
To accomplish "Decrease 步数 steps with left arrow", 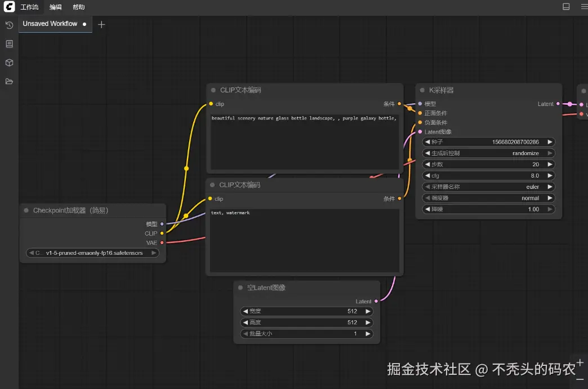I will pyautogui.click(x=427, y=165).
